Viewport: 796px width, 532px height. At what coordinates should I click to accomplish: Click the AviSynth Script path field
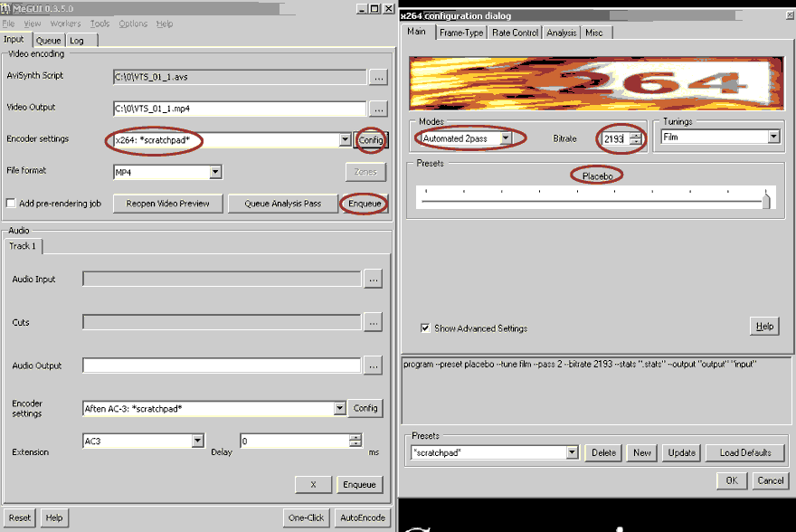coord(240,77)
